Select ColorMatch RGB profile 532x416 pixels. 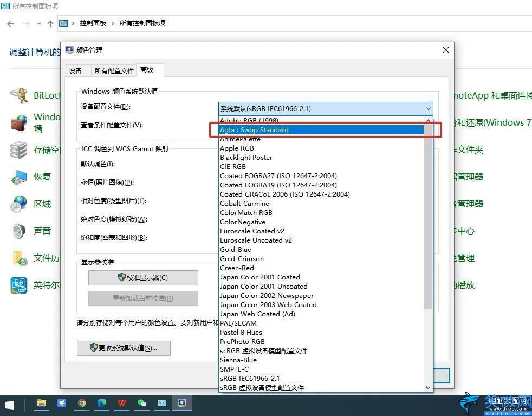click(322, 213)
